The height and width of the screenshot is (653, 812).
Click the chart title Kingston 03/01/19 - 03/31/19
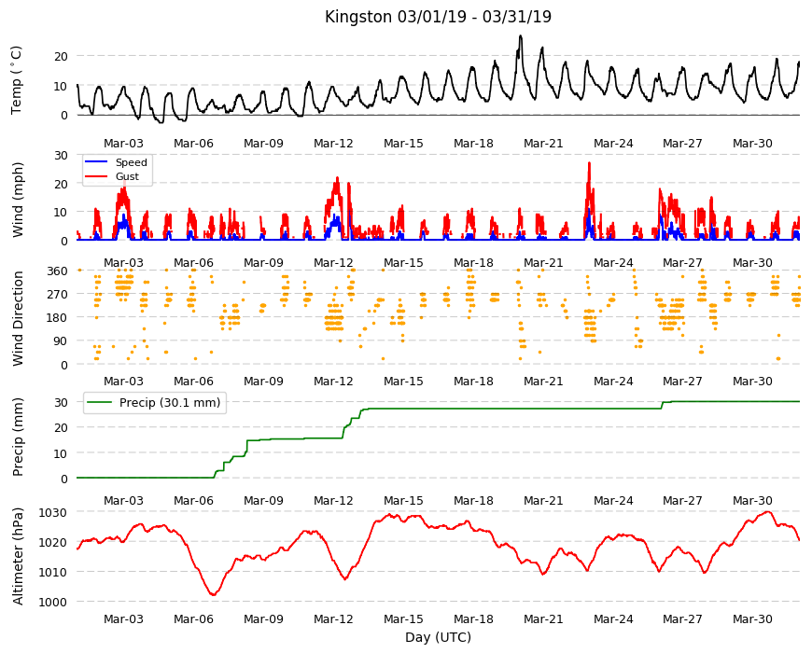pyautogui.click(x=438, y=17)
